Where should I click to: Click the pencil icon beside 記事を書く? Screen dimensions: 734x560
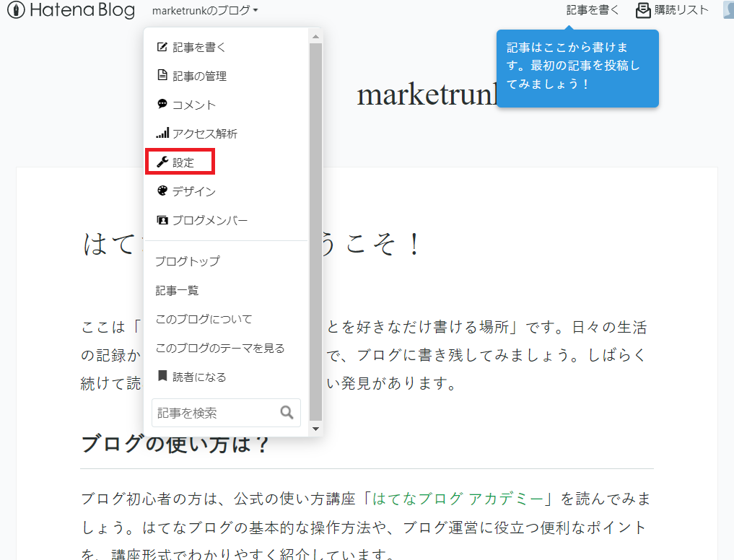[x=162, y=47]
